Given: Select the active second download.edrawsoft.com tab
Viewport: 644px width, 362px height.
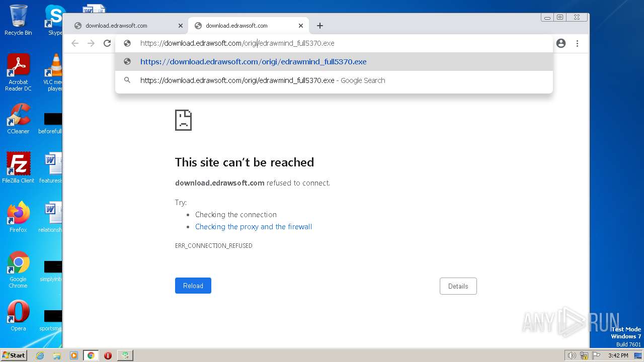Looking at the screenshot, I should point(249,26).
